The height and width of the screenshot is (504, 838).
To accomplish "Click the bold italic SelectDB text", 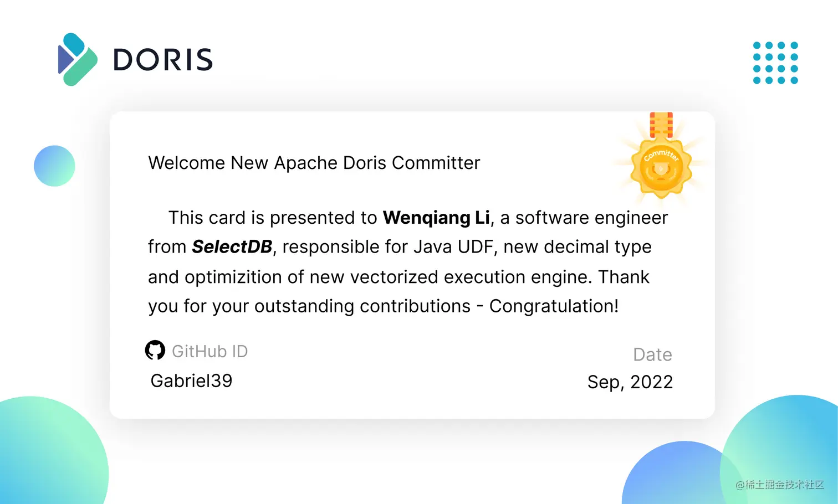I will click(232, 247).
